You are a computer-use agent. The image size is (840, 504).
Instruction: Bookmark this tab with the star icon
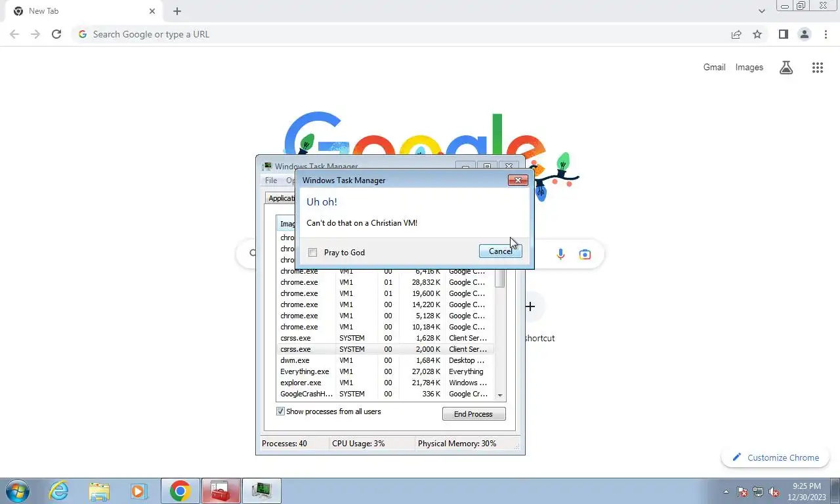click(757, 34)
